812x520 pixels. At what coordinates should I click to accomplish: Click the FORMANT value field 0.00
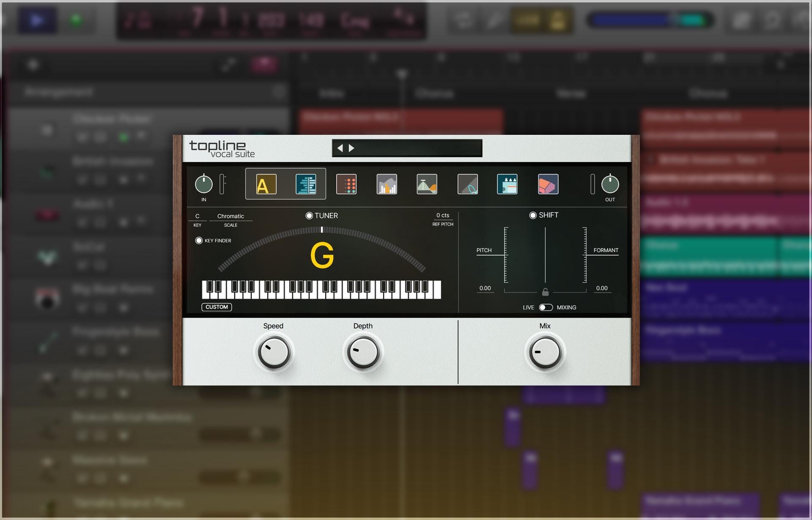(x=602, y=288)
